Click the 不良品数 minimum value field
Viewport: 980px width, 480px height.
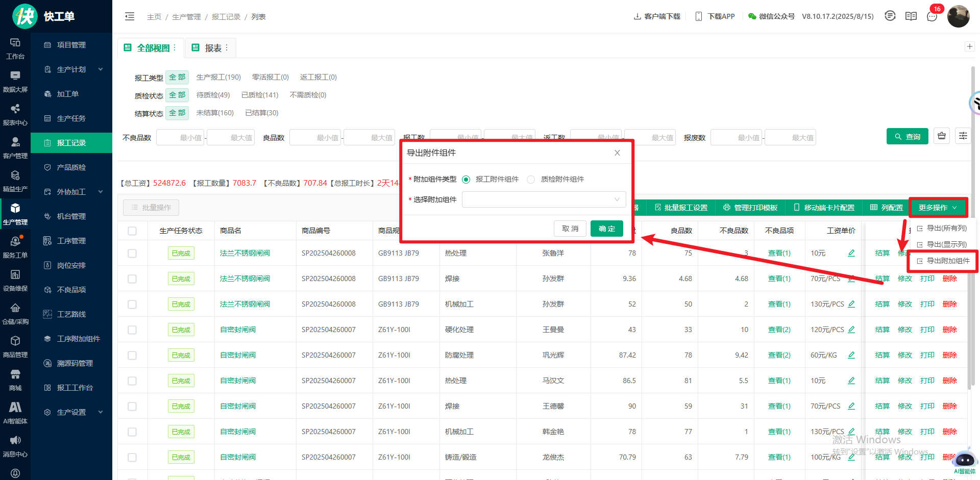click(181, 138)
